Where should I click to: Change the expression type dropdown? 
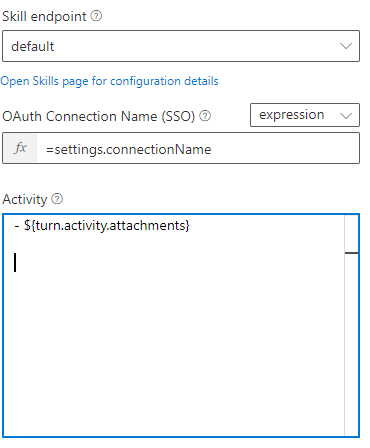[305, 115]
